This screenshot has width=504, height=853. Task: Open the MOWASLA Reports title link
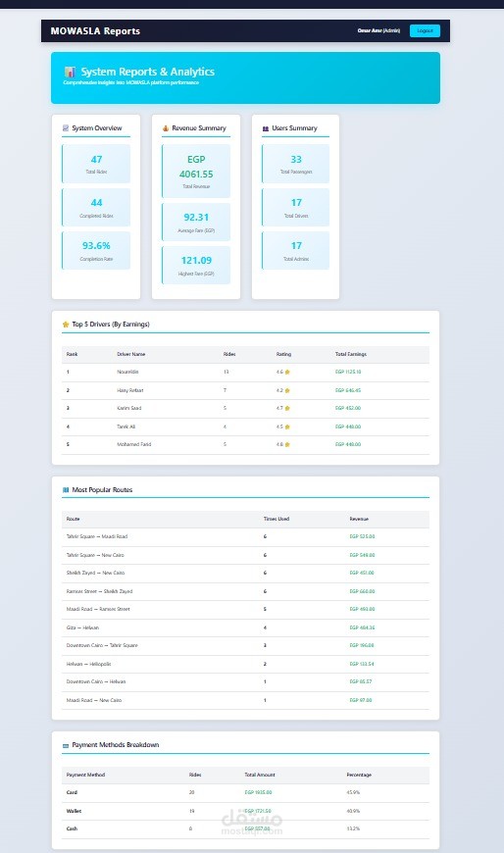[x=95, y=31]
